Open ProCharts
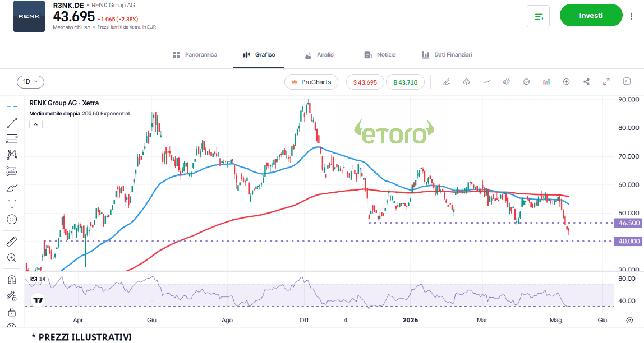The width and height of the screenshot is (644, 343). point(311,82)
